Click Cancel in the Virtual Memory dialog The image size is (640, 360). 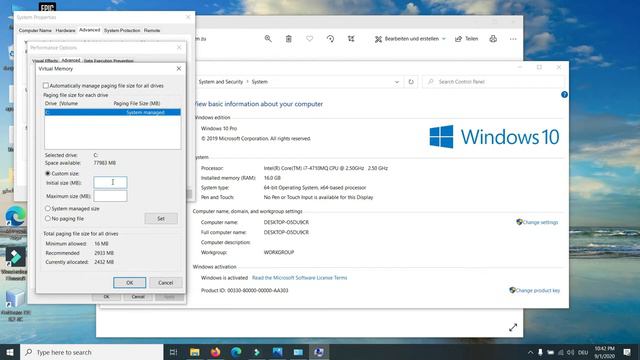click(165, 282)
